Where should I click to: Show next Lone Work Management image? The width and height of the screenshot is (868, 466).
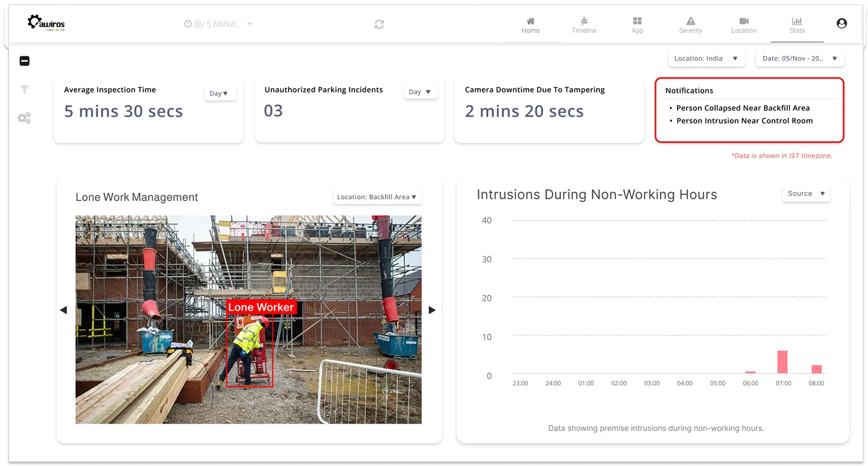pyautogui.click(x=432, y=310)
